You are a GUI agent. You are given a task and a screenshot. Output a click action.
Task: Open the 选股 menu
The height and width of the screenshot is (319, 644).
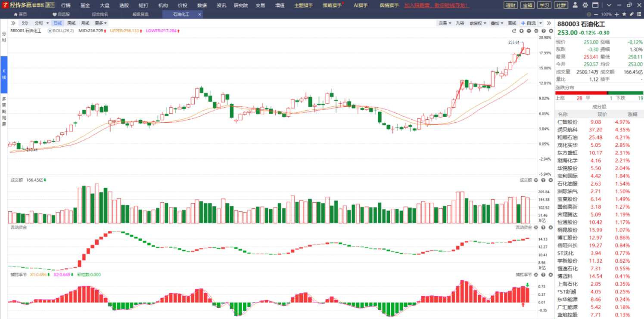pyautogui.click(x=124, y=5)
